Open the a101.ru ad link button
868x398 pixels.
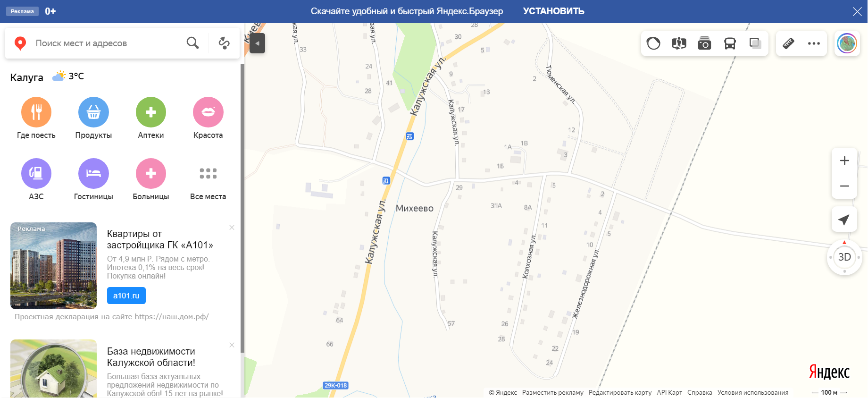tap(126, 296)
